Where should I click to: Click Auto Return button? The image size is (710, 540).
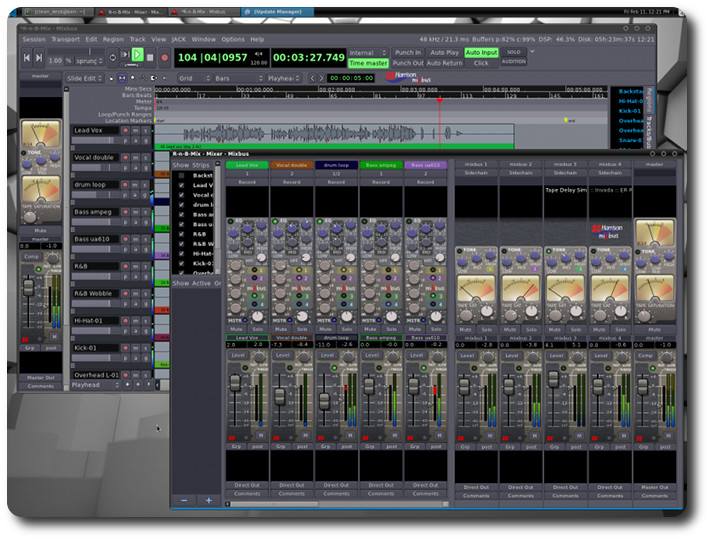(445, 63)
